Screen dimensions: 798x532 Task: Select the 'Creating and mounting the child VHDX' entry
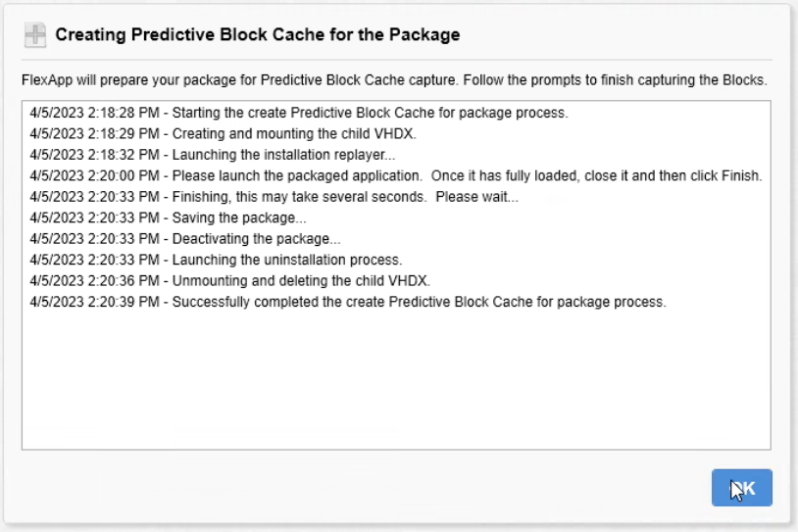pos(223,134)
